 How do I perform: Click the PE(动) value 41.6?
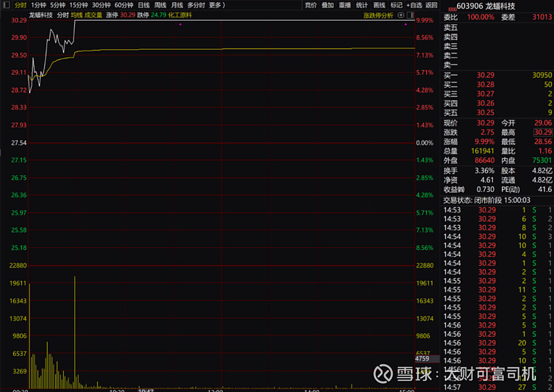pos(545,190)
